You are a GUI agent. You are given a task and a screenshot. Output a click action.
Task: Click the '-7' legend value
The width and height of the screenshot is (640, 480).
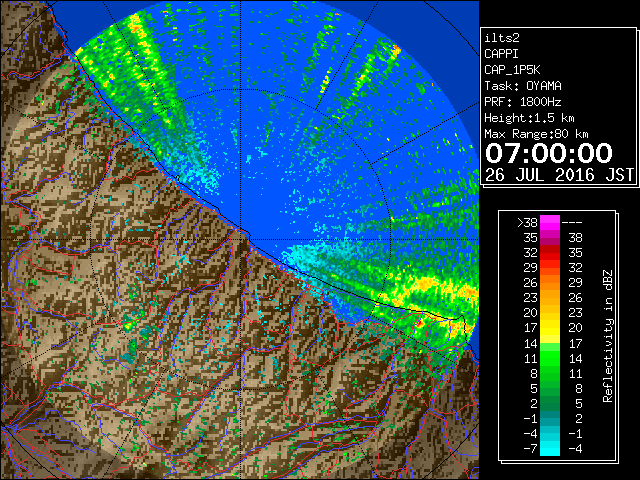pyautogui.click(x=531, y=448)
